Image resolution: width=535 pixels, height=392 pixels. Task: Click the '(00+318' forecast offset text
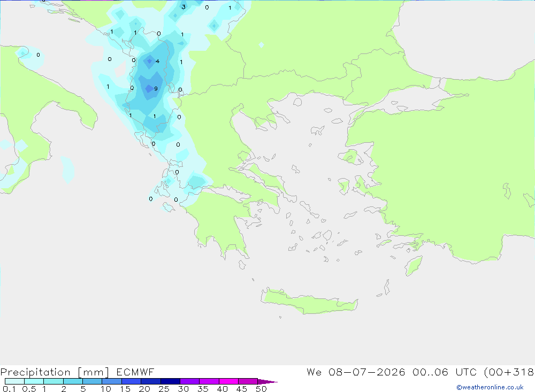point(509,372)
